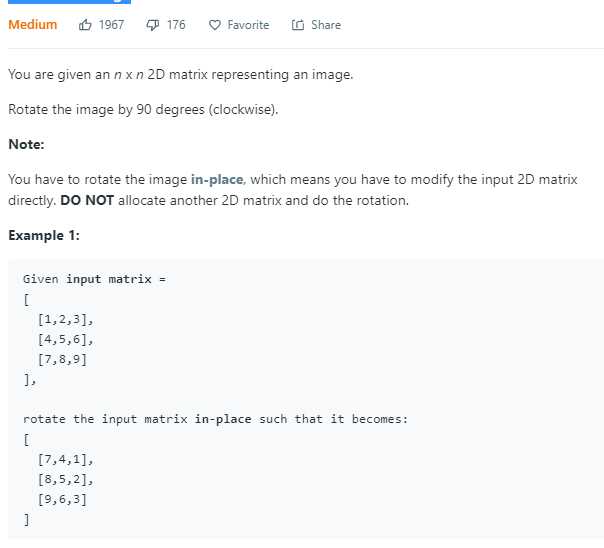Click the Note: heading

click(x=26, y=144)
